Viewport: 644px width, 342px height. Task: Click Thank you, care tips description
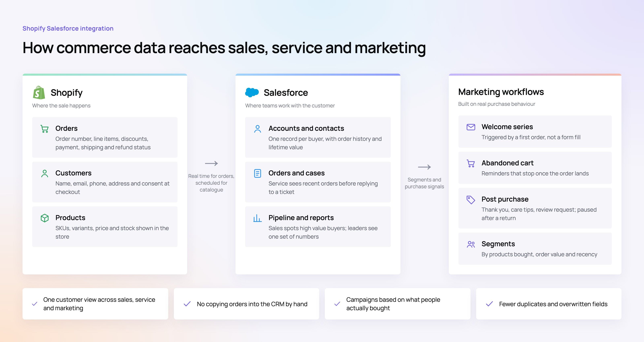(x=539, y=214)
